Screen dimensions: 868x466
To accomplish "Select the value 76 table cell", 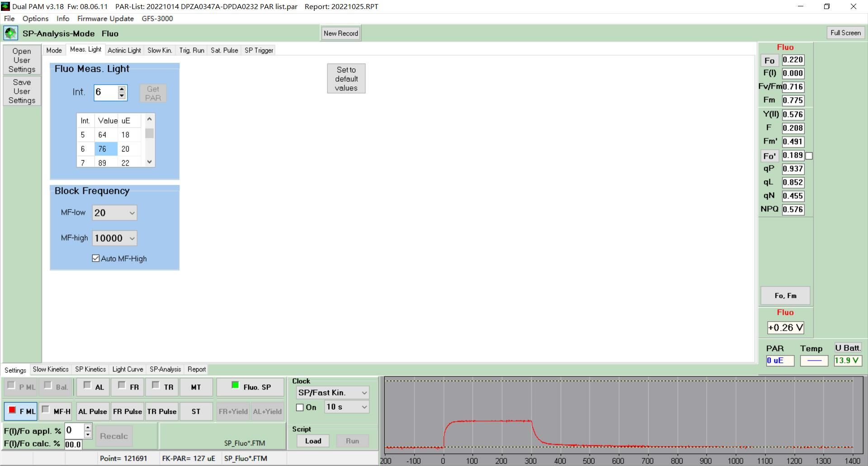I will tap(105, 149).
